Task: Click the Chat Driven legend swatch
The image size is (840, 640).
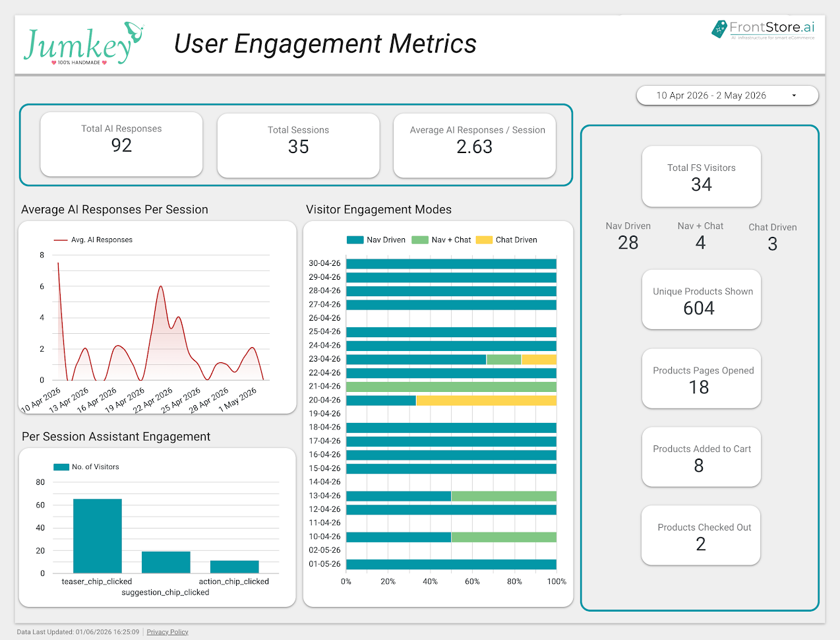Action: click(x=484, y=240)
